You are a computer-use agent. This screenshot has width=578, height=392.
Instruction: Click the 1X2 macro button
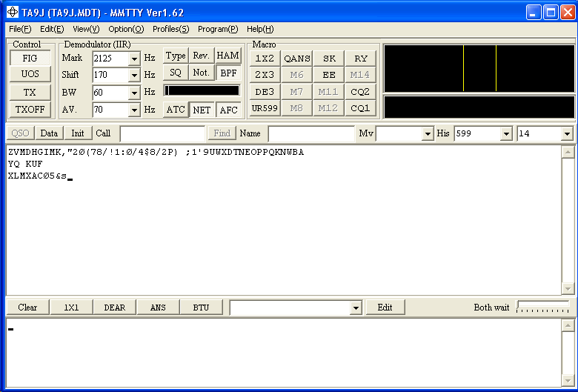265,59
